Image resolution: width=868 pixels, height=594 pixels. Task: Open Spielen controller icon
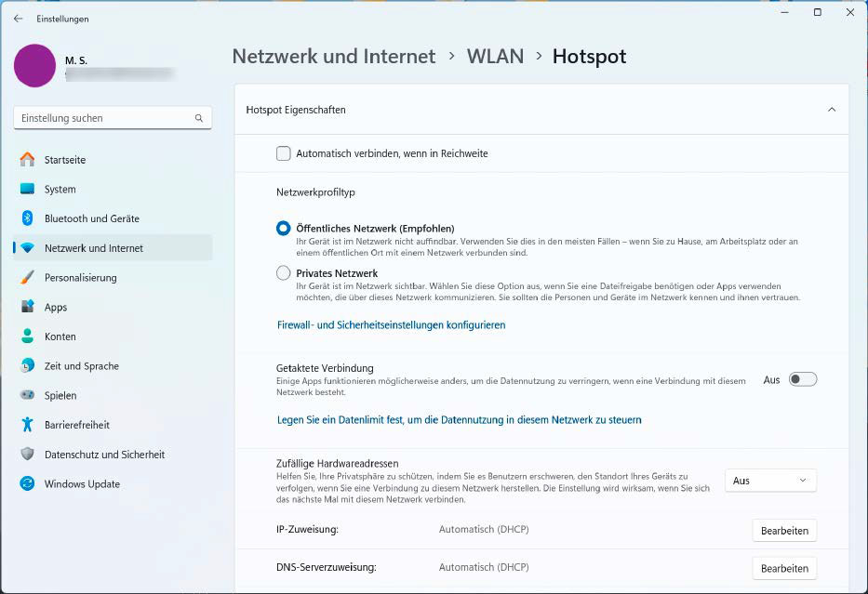[27, 395]
